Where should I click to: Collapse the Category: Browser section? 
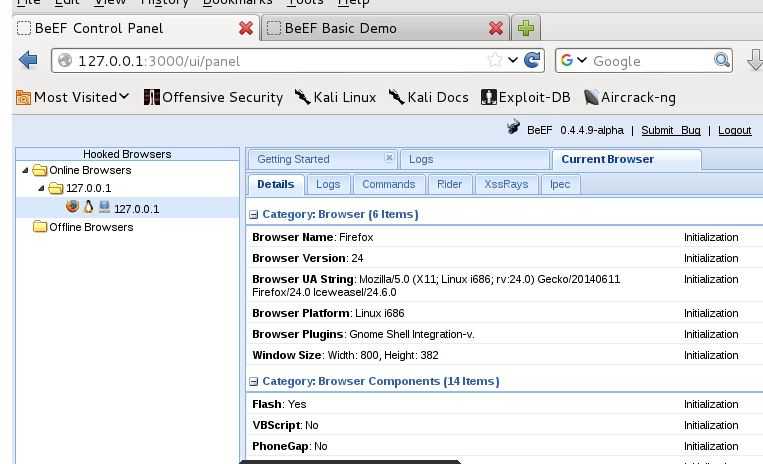pyautogui.click(x=254, y=214)
